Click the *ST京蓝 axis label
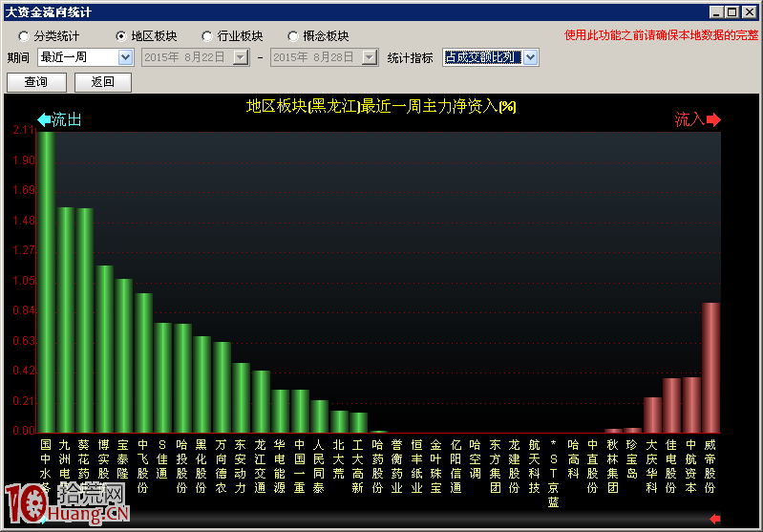 553,474
